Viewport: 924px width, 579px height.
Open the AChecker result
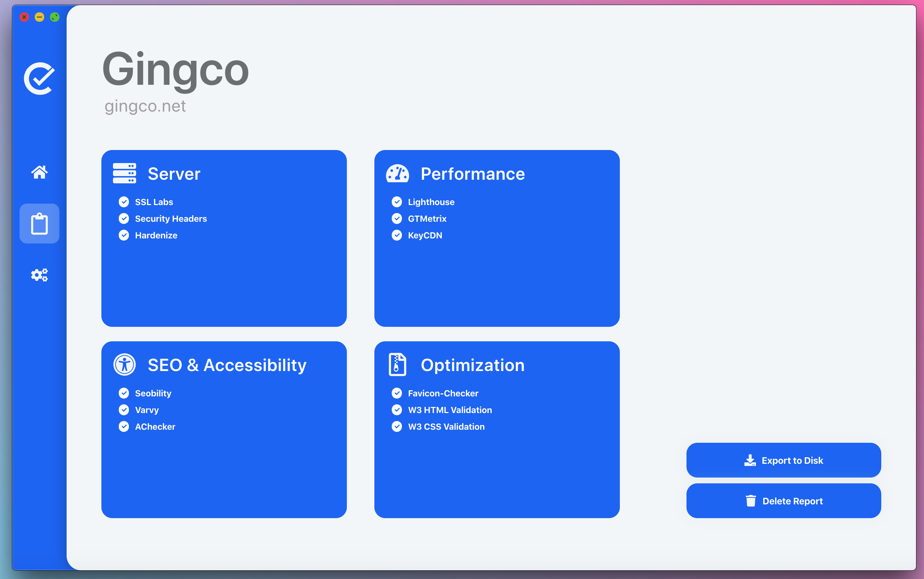tap(155, 426)
